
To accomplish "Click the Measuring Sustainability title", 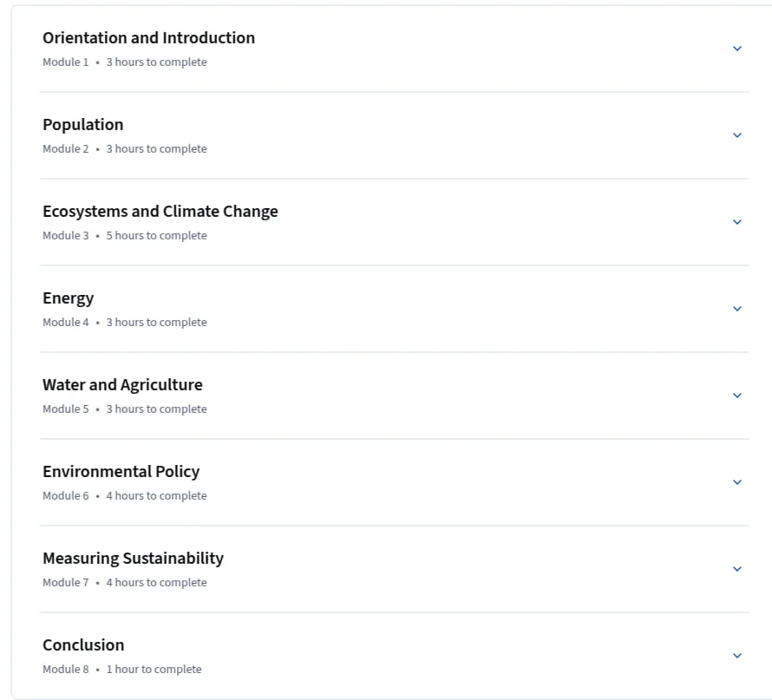I will [x=133, y=559].
